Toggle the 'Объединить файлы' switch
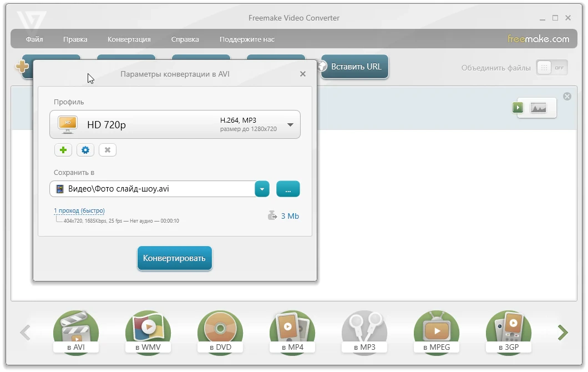 [x=552, y=68]
